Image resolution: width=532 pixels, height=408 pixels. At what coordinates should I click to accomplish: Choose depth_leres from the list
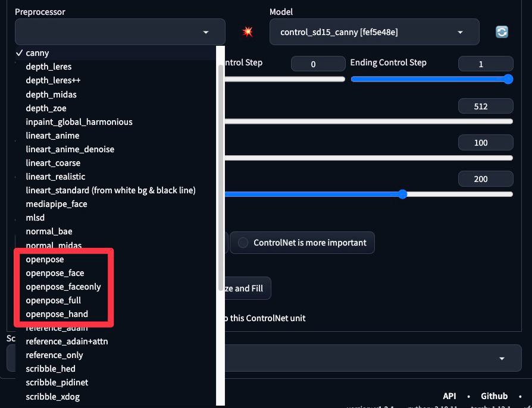click(115, 67)
